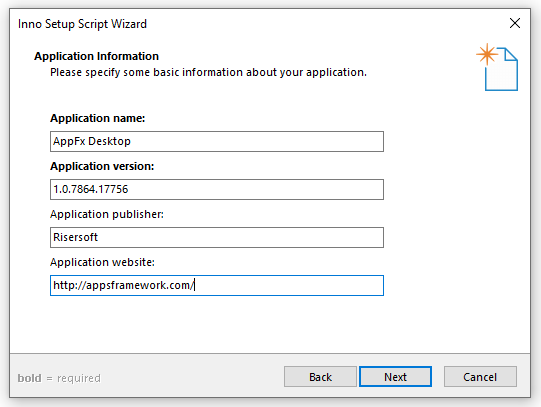Click the Risersoft text in publisher field

pyautogui.click(x=76, y=237)
